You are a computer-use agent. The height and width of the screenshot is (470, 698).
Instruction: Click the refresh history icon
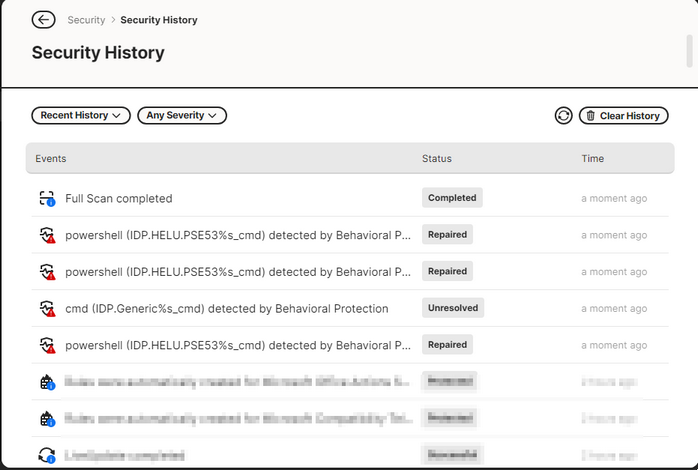pyautogui.click(x=563, y=116)
